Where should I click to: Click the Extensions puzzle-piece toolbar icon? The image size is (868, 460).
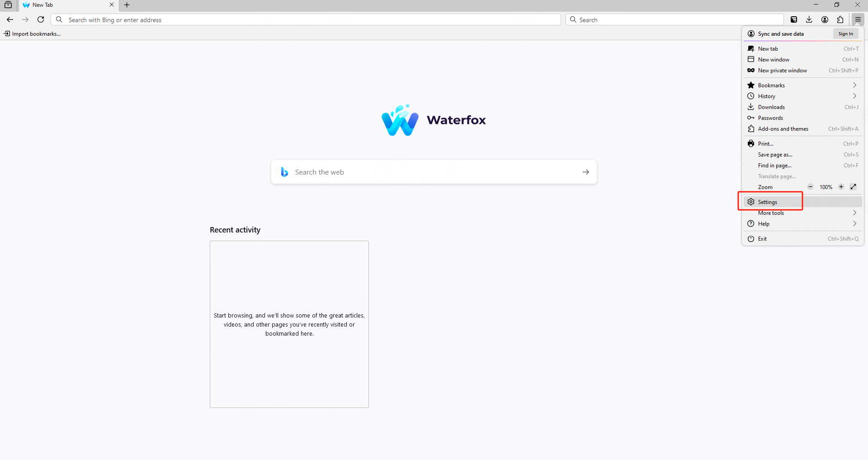[840, 19]
